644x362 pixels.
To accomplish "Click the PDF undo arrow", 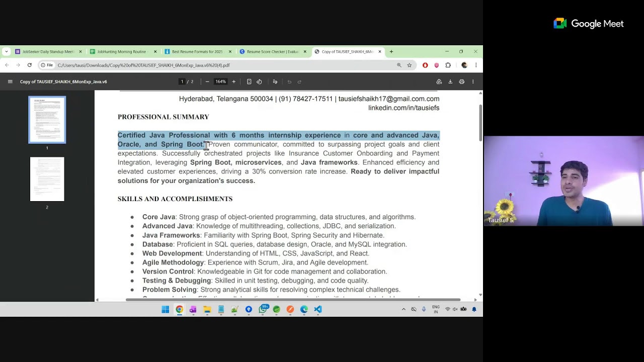I will (x=289, y=81).
